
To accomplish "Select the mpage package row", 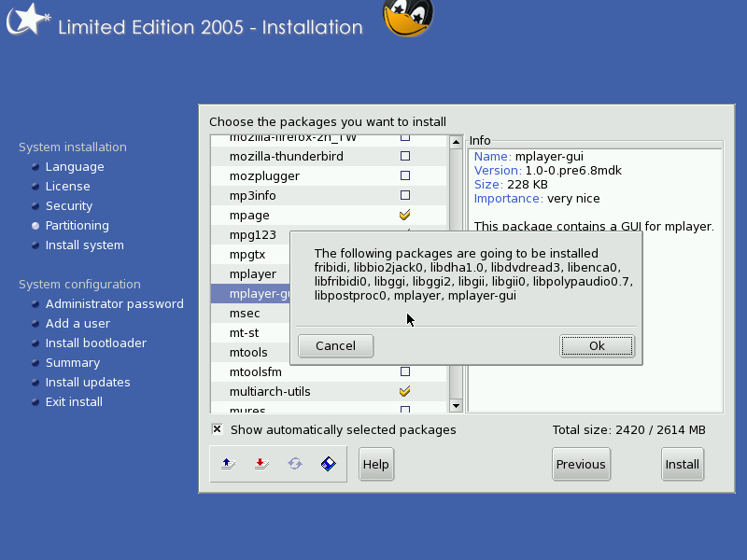I will (x=329, y=215).
